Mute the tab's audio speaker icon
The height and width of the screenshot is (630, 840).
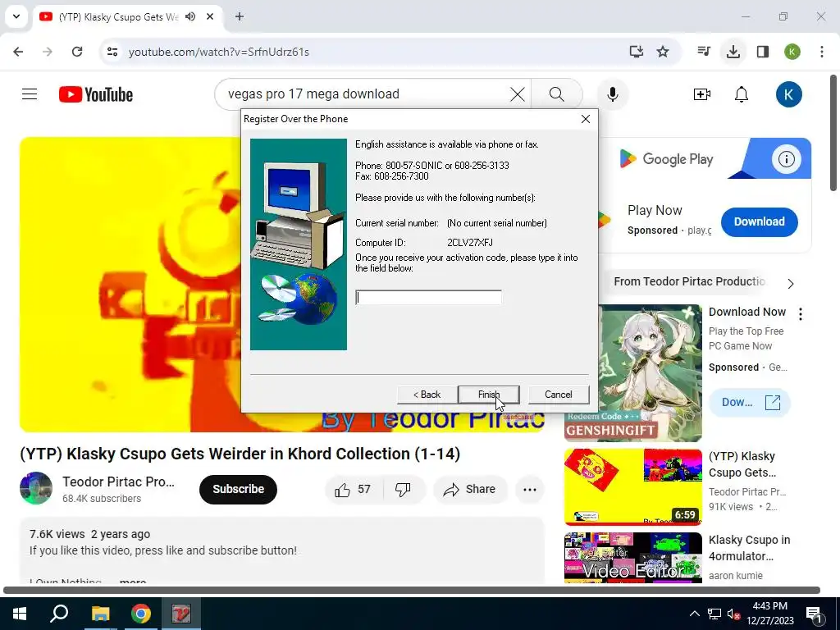pos(190,16)
